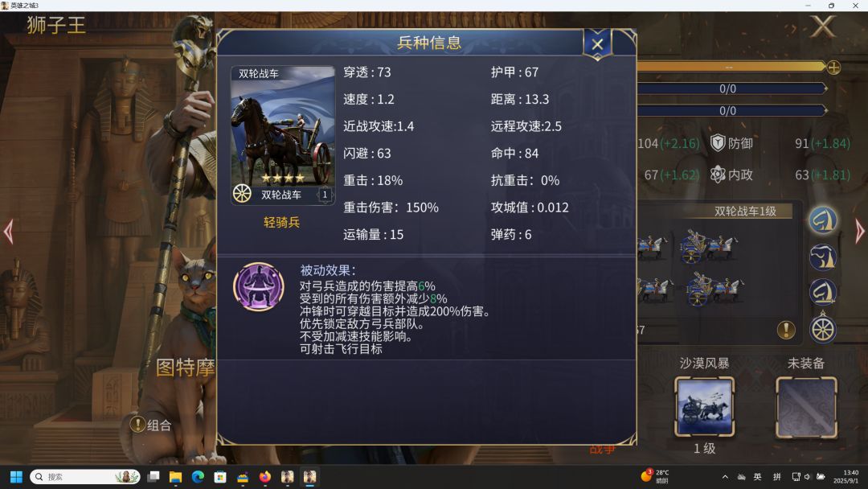This screenshot has height=489, width=868.
Task: Click the 攻城值:0.012 stat
Action: click(530, 208)
